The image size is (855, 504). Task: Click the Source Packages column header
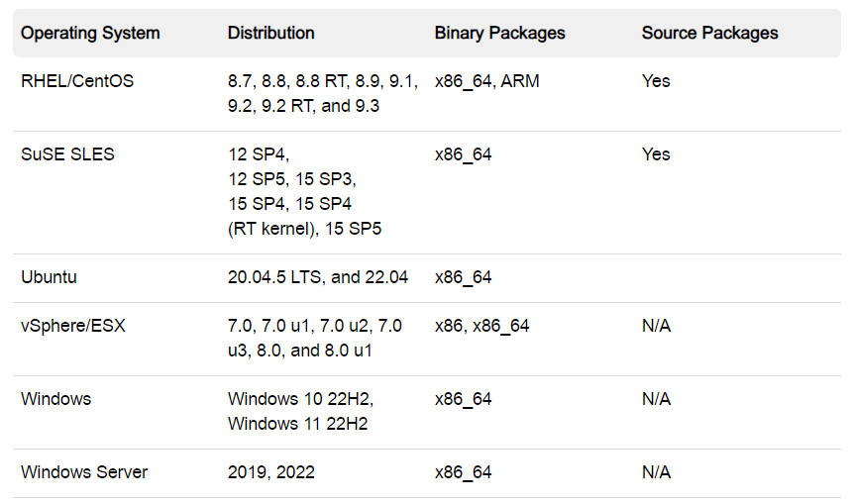click(709, 33)
